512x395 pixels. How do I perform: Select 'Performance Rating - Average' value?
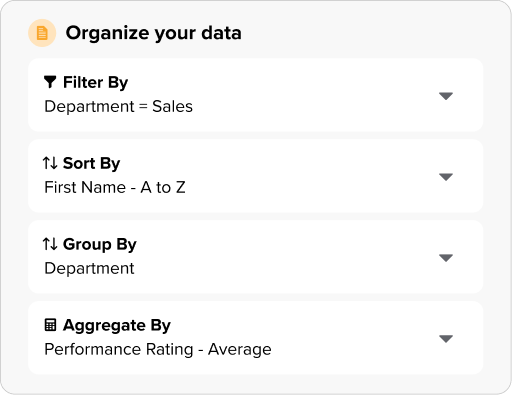158,350
